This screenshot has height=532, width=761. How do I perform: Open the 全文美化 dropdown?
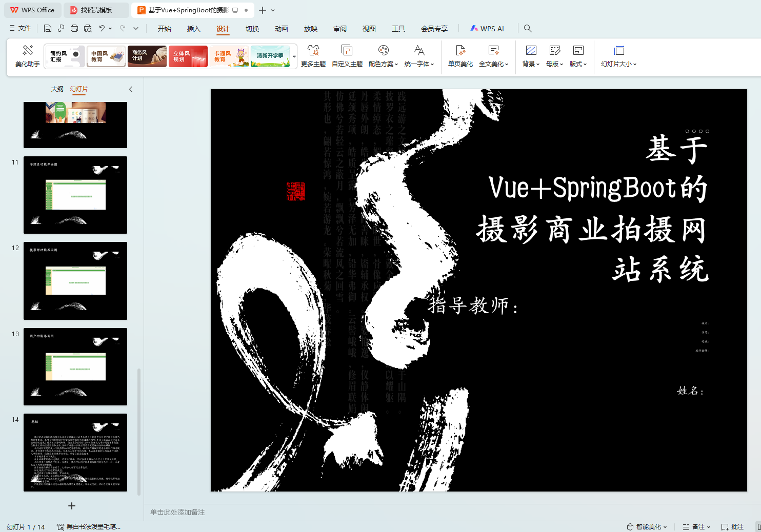coord(493,56)
